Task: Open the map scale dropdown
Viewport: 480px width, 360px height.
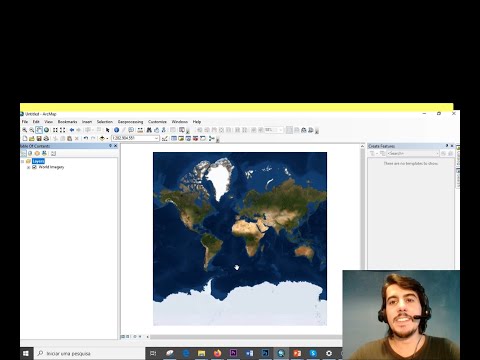Action: point(156,138)
